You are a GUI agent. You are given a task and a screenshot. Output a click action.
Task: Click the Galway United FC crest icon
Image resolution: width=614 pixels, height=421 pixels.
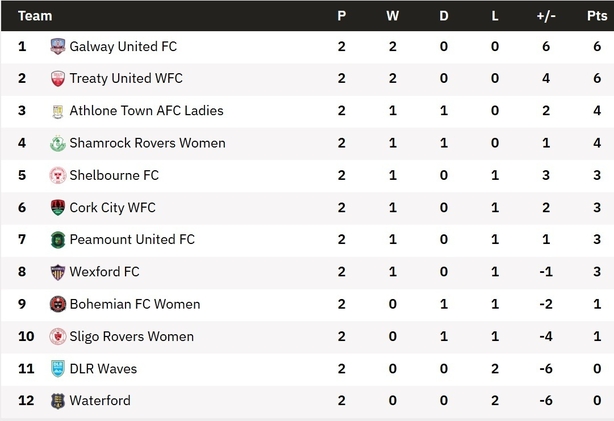click(x=58, y=46)
